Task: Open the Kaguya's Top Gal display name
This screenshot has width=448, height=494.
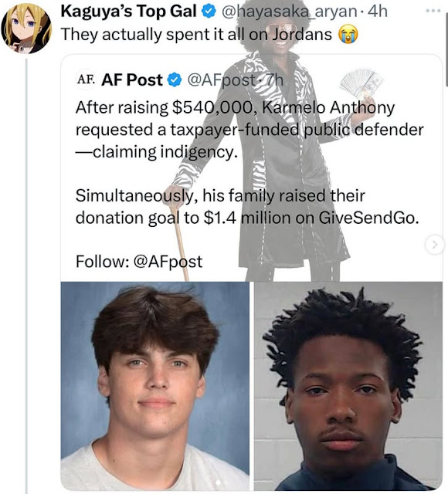Action: [x=129, y=12]
